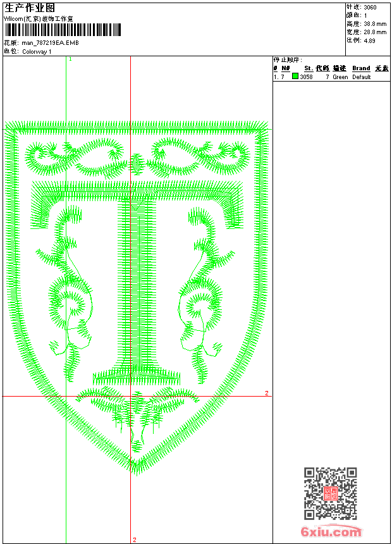
Task: Click the embroidered letter T in design
Action: click(x=137, y=283)
